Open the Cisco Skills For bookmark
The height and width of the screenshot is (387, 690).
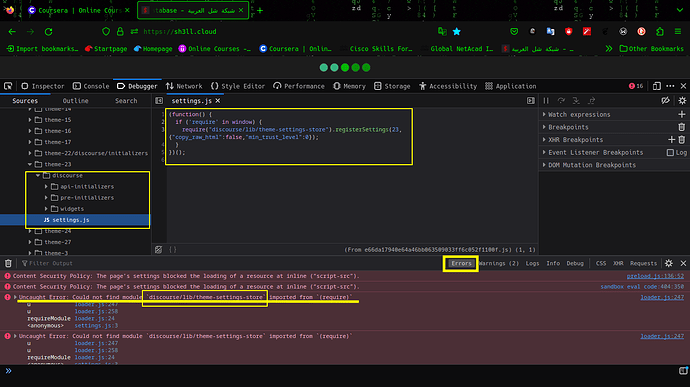tap(376, 48)
